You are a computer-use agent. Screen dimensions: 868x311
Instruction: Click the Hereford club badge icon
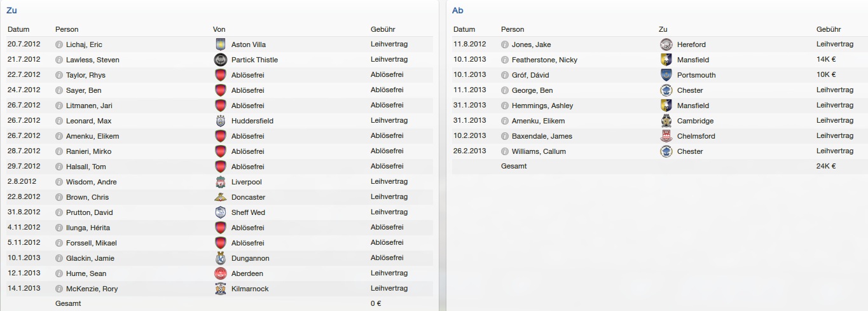tap(666, 45)
